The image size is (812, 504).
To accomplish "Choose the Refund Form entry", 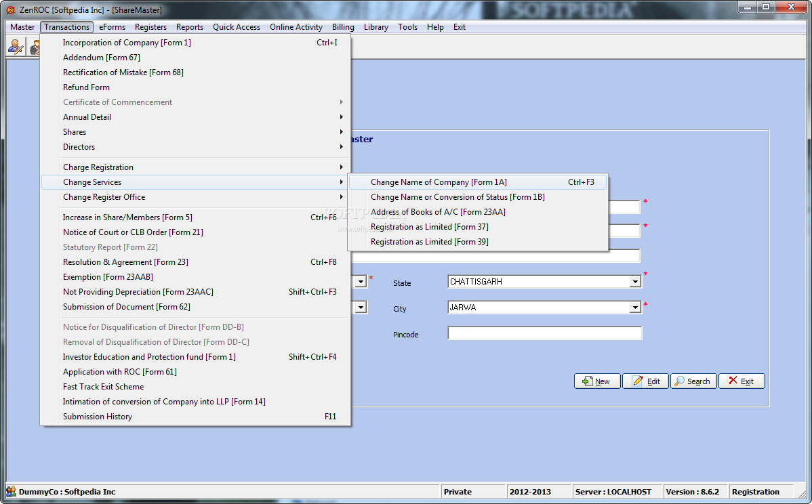I will click(196, 87).
